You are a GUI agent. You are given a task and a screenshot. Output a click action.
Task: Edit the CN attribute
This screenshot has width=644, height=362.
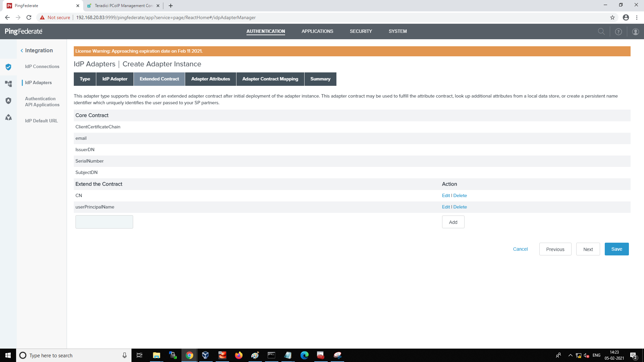446,195
